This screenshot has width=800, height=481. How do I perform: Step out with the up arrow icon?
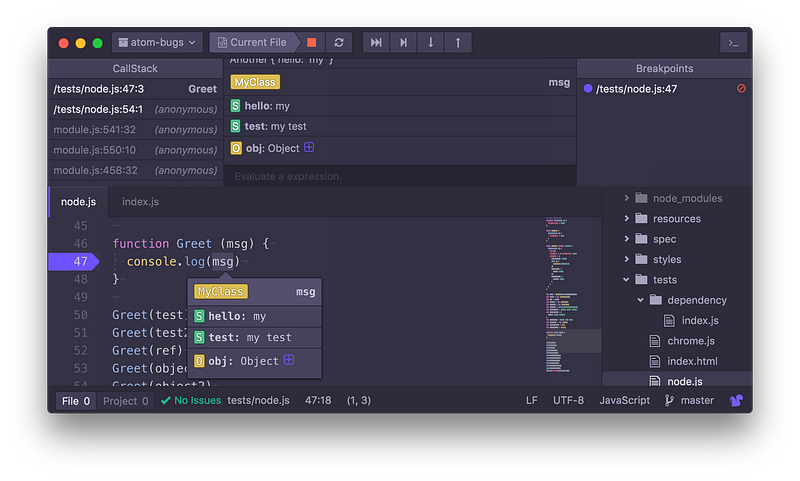[x=458, y=43]
